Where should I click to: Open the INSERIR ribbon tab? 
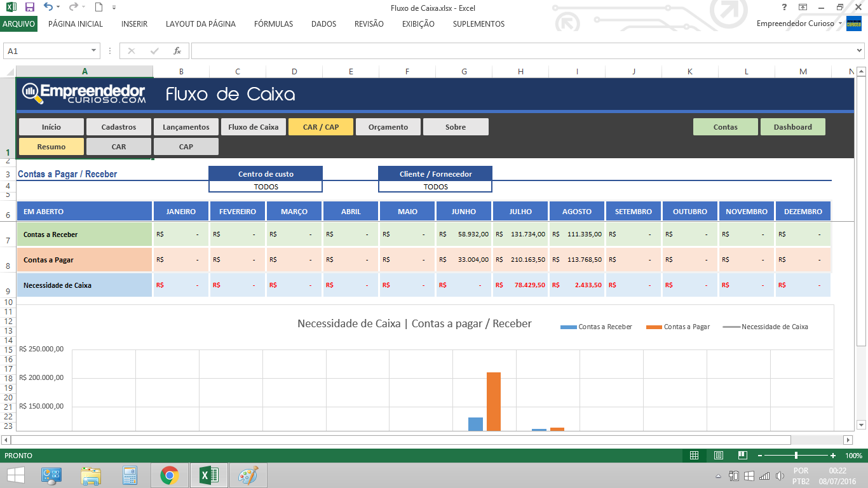tap(134, 24)
